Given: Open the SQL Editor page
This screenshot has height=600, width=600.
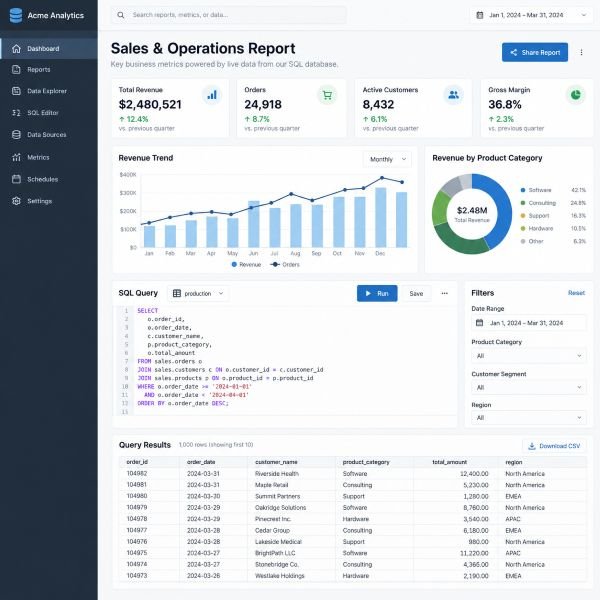Looking at the screenshot, I should coord(49,112).
